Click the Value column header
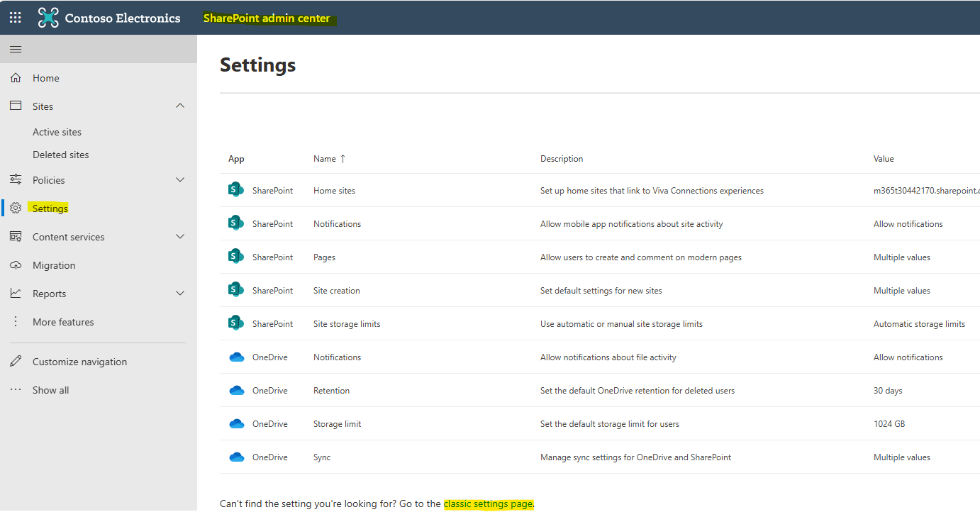This screenshot has height=512, width=980. 884,159
